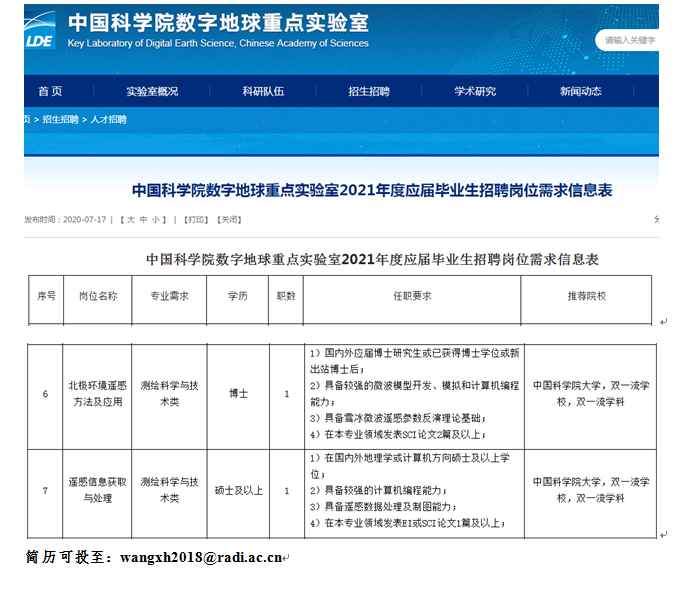Viewport: 683px width, 595px height.
Task: Follow the 招生招聘 breadcrumb link
Action: (61, 119)
